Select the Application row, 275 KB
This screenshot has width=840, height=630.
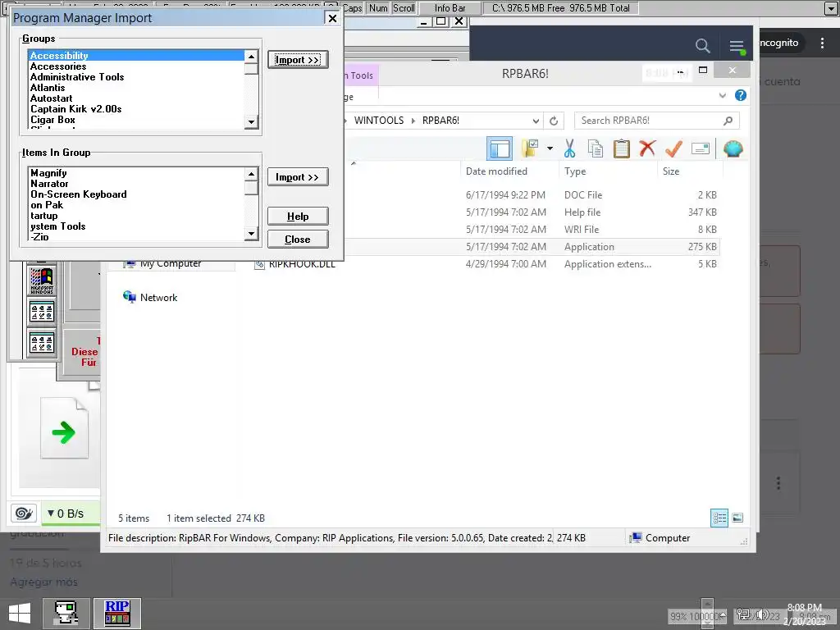click(533, 247)
